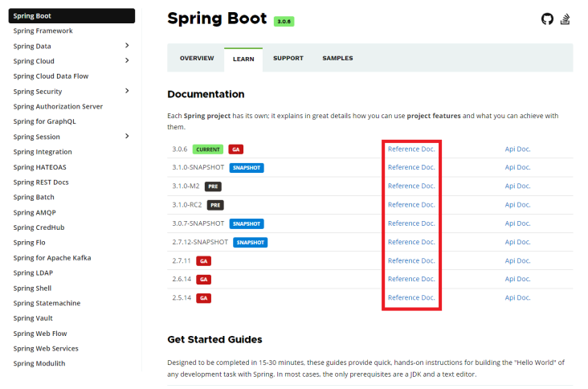
Task: Open Api Doc. for 3.1.0-RC2
Action: 517,205
